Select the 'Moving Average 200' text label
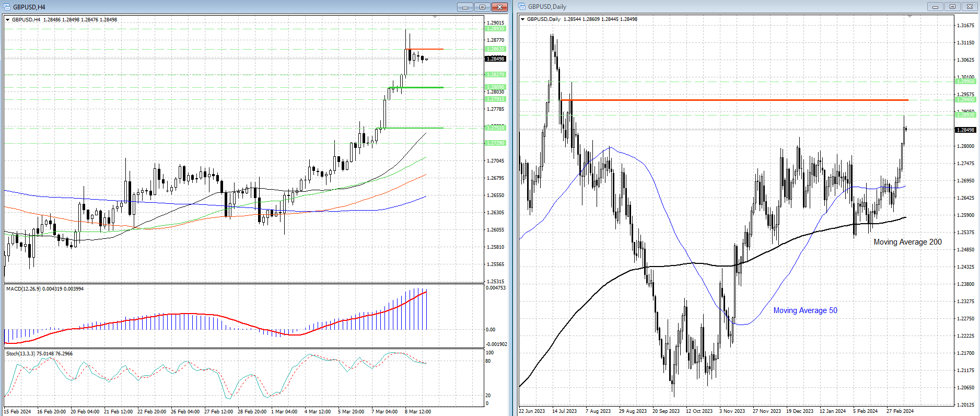The image size is (980, 416). tap(907, 242)
